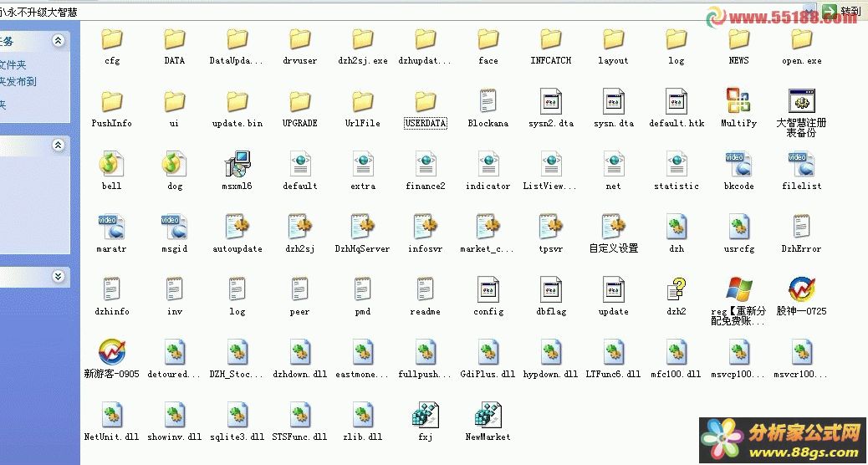Select the dzhinfo text file
Image resolution: width=868 pixels, height=465 pixels.
pyautogui.click(x=112, y=297)
